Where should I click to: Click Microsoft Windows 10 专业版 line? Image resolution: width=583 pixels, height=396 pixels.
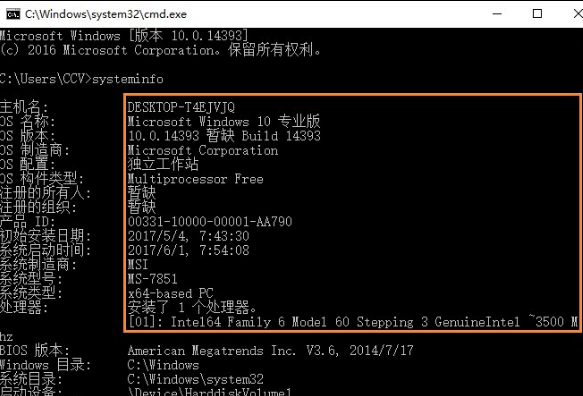(224, 121)
